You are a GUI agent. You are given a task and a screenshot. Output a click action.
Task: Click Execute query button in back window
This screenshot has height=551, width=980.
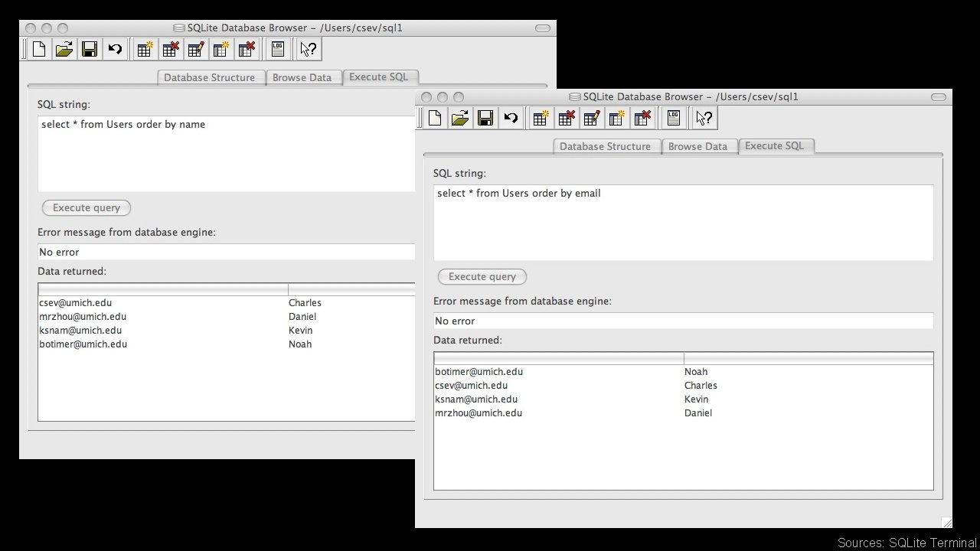87,207
